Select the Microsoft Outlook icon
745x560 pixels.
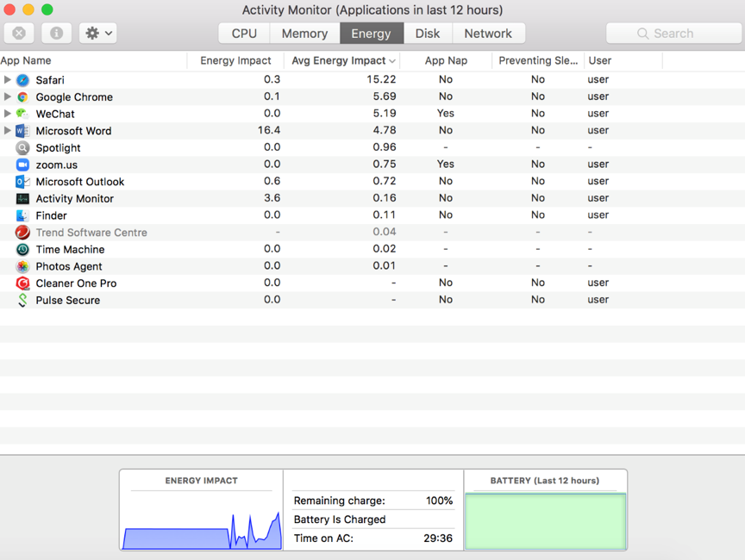pyautogui.click(x=22, y=182)
